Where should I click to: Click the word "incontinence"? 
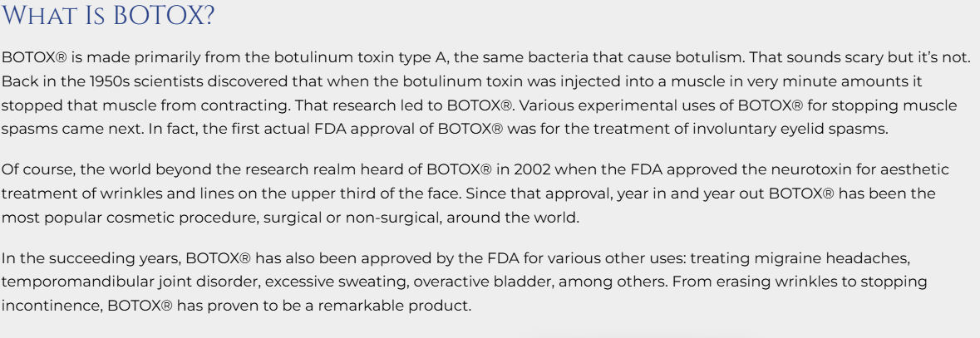[x=50, y=306]
